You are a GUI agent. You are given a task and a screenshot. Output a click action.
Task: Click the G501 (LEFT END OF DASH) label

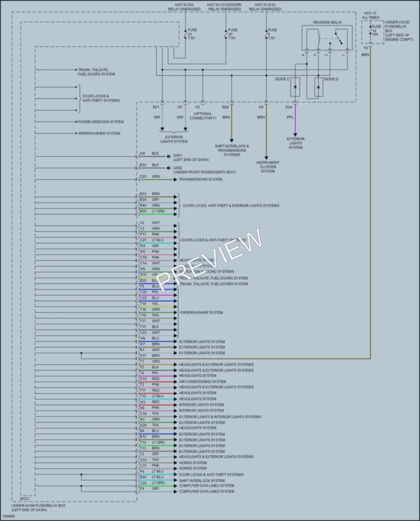[x=191, y=157]
